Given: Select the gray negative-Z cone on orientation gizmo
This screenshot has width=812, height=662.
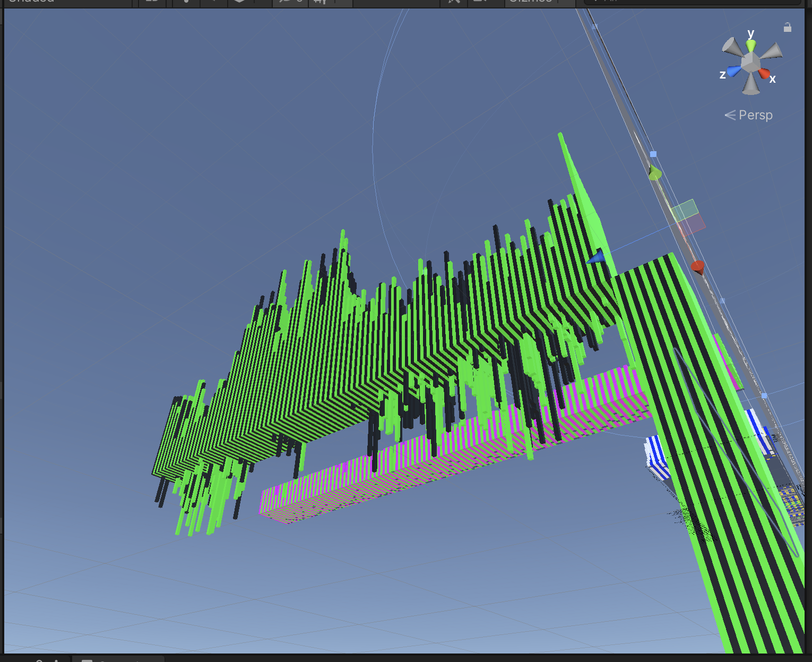Looking at the screenshot, I should (772, 51).
